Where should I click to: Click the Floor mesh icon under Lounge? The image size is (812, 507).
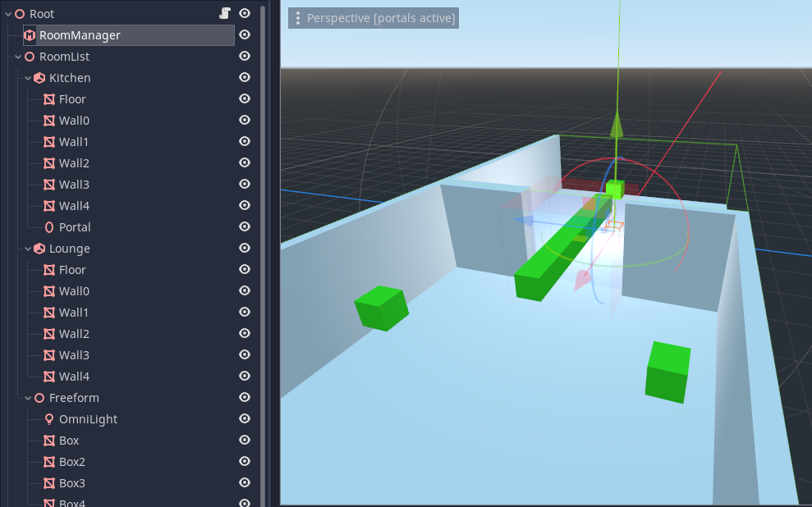point(50,269)
